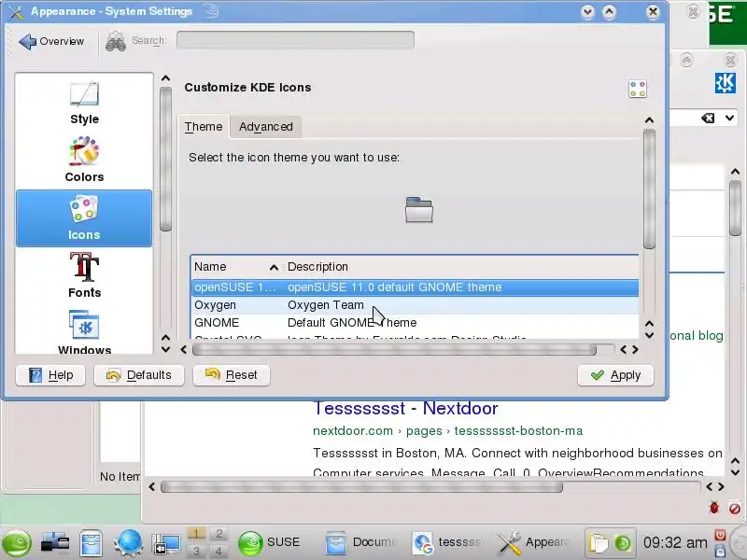Image resolution: width=747 pixels, height=560 pixels.
Task: Click the KDE logo icon in browser
Action: pos(726,83)
